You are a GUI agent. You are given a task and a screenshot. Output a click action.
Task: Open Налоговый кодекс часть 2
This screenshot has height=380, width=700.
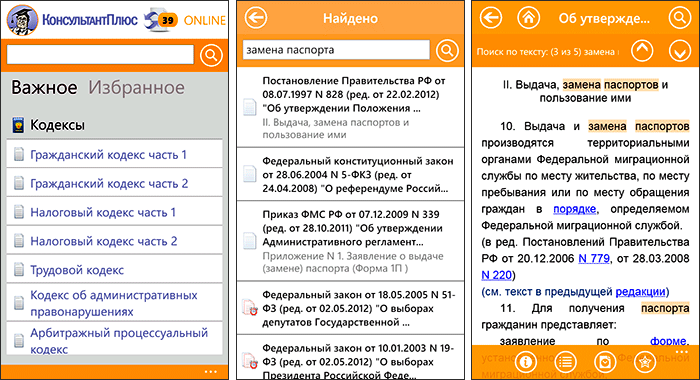[x=114, y=241]
